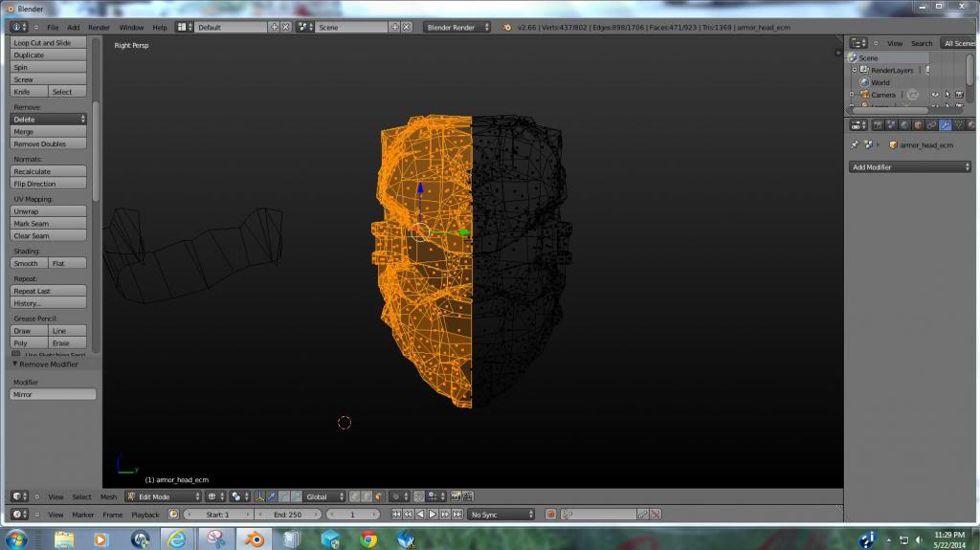This screenshot has width=980, height=550.
Task: Open the Help menu
Action: click(160, 28)
